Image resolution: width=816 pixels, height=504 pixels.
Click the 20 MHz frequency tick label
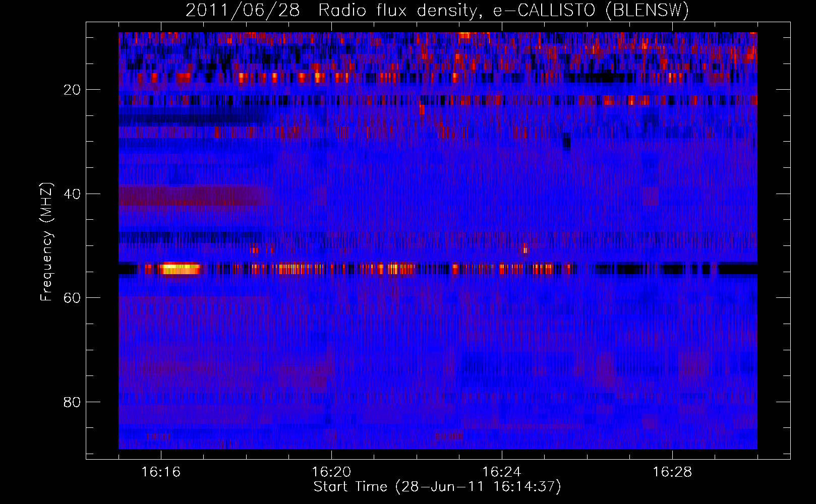pyautogui.click(x=73, y=90)
